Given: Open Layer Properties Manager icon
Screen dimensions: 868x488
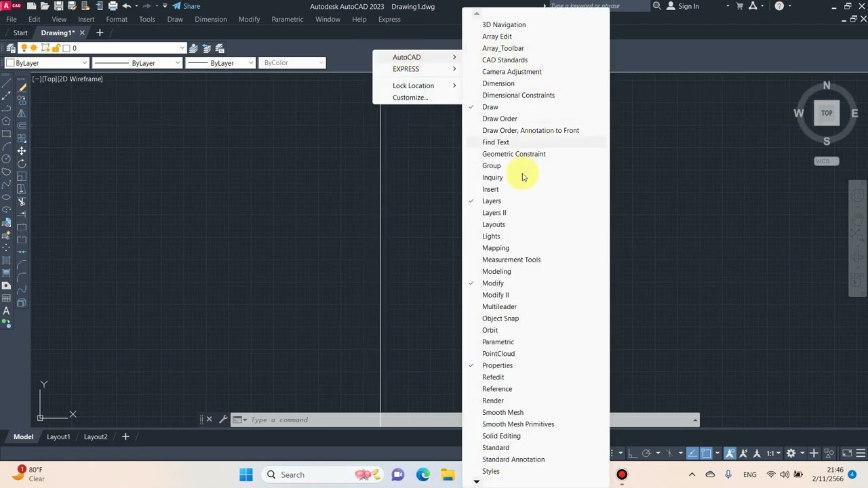Looking at the screenshot, I should 11,48.
